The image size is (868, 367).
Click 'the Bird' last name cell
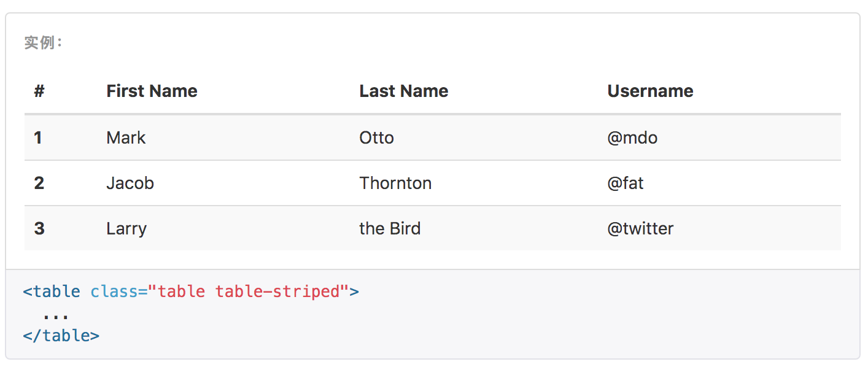pyautogui.click(x=390, y=229)
